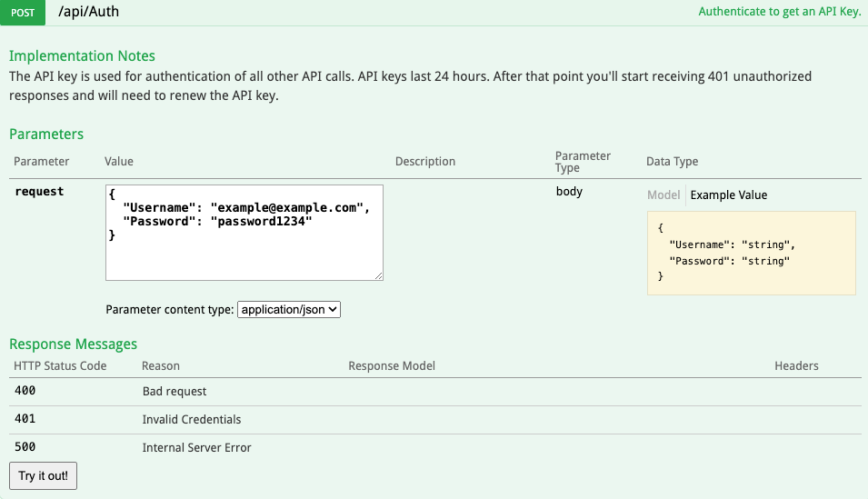This screenshot has width=868, height=499.
Task: Select the 'Parameters' heading
Action: [x=46, y=134]
